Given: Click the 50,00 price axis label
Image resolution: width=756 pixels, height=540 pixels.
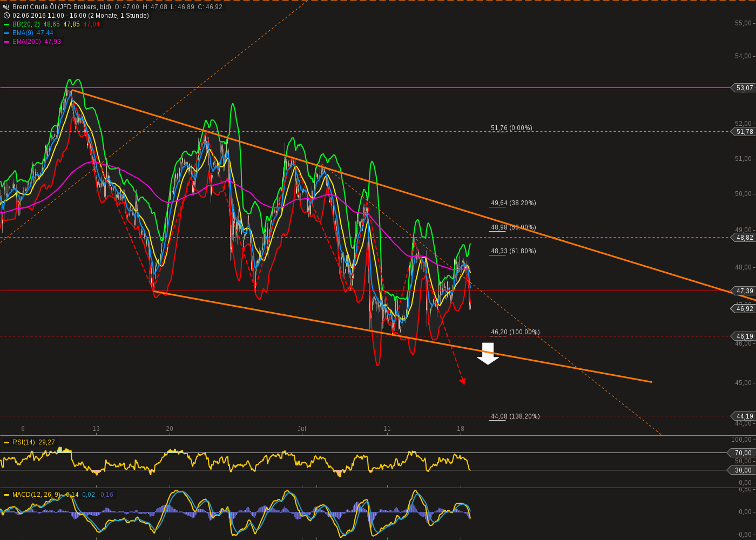Looking at the screenshot, I should pos(743,194).
